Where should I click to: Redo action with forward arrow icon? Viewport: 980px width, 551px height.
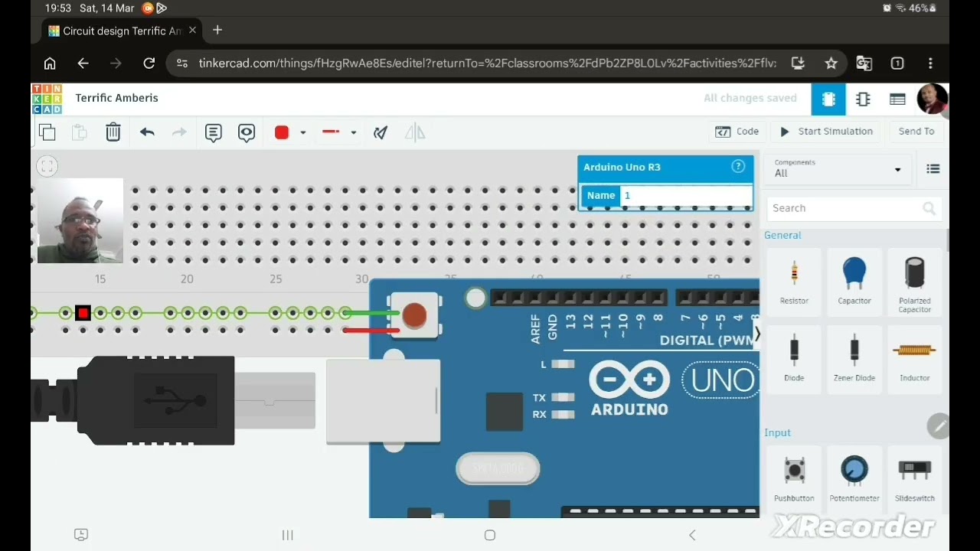click(179, 132)
